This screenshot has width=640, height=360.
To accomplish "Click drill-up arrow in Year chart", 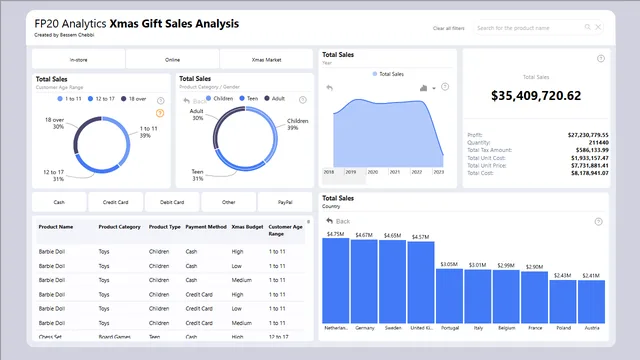I will point(329,88).
